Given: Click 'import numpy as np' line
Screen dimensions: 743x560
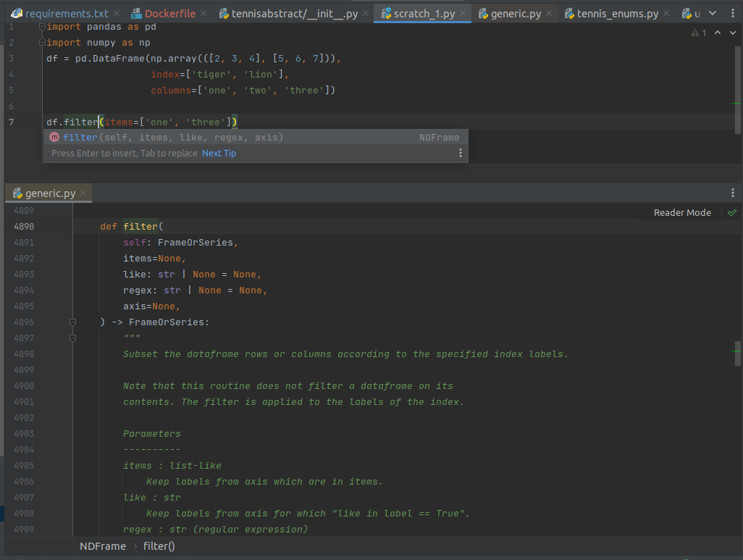Looking at the screenshot, I should point(98,43).
